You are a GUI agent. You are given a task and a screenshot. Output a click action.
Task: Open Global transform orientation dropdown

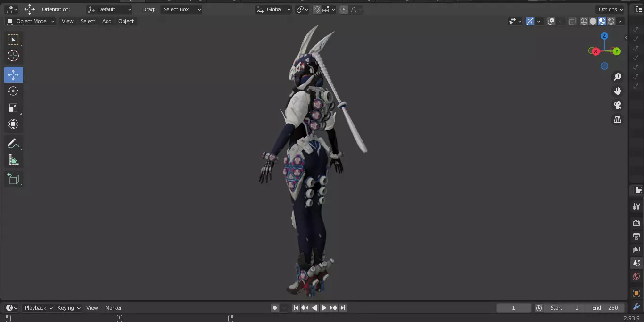(273, 9)
